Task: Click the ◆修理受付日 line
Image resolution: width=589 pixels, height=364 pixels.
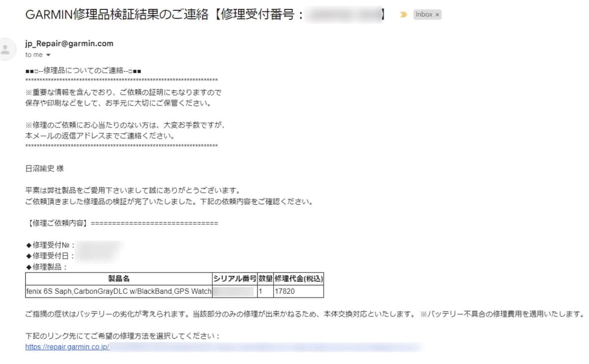Action: tap(50, 256)
